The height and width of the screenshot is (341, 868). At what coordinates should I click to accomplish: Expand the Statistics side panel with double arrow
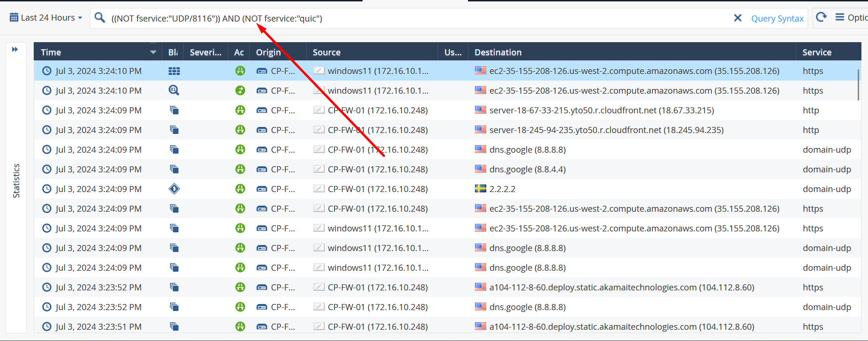[15, 49]
